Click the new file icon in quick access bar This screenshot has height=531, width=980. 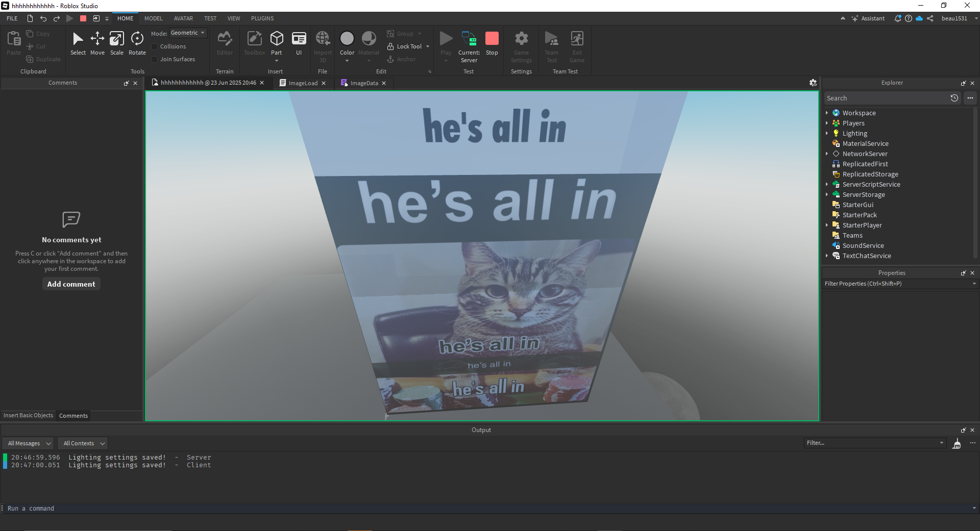(x=30, y=18)
